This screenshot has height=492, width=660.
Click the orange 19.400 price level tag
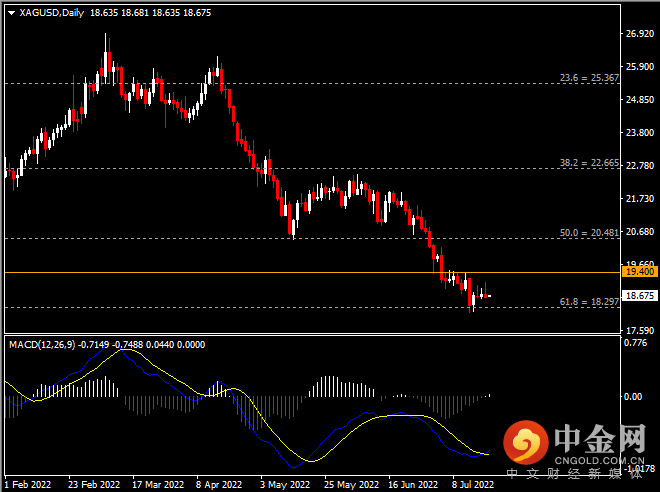[x=640, y=272]
